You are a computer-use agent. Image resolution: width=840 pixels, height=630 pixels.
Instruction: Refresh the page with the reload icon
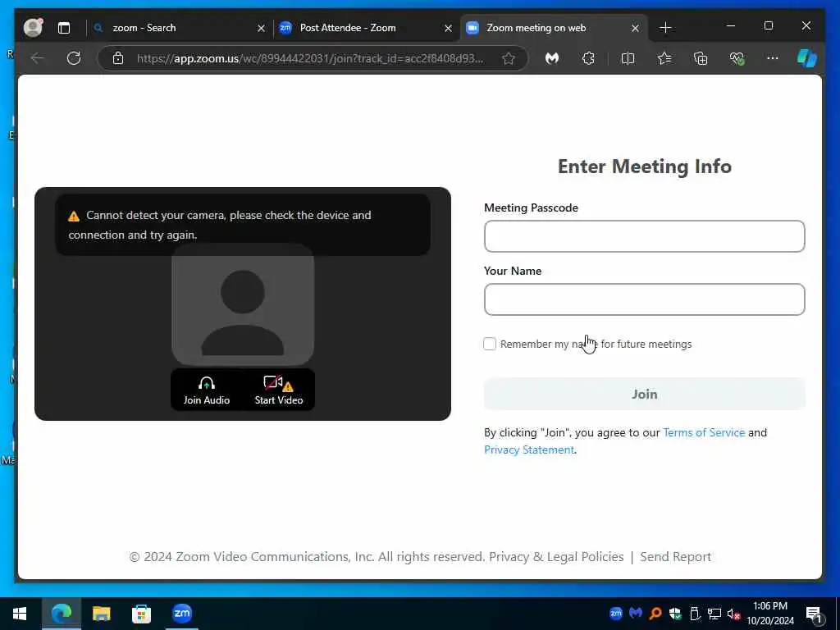pos(74,58)
